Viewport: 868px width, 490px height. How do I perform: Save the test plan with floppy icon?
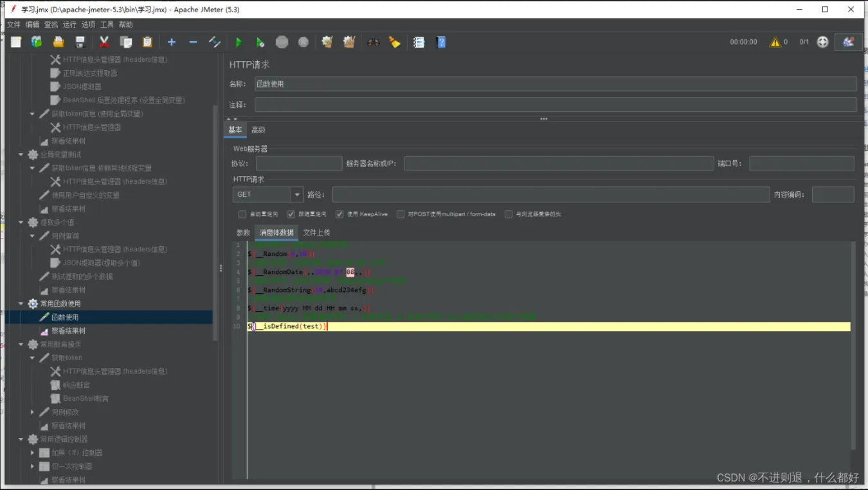(x=80, y=42)
